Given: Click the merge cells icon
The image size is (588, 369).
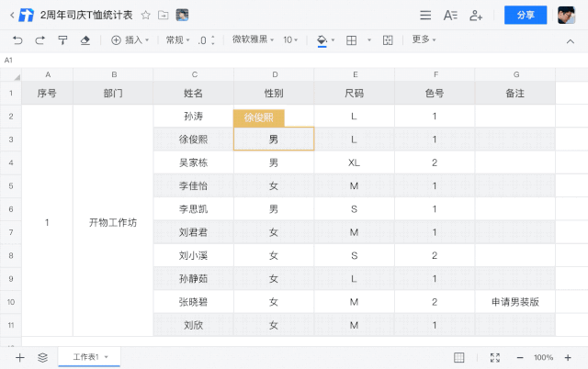Looking at the screenshot, I should pyautogui.click(x=388, y=39).
